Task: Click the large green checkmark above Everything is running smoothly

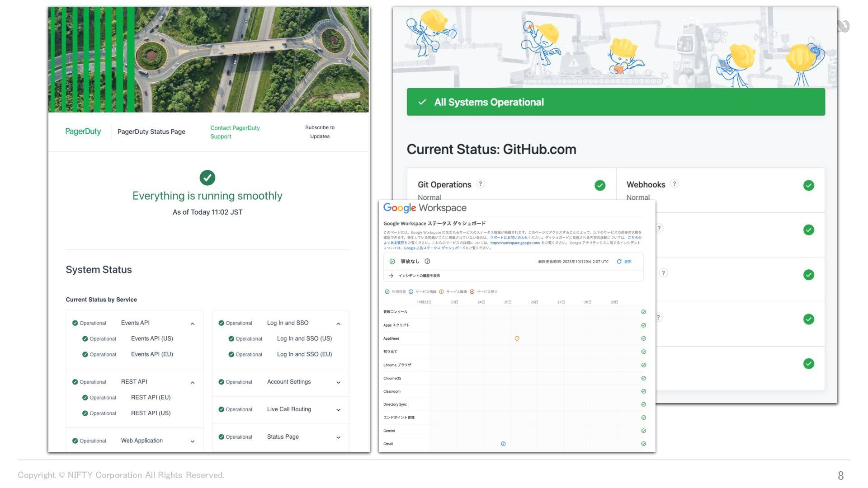Action: click(208, 178)
